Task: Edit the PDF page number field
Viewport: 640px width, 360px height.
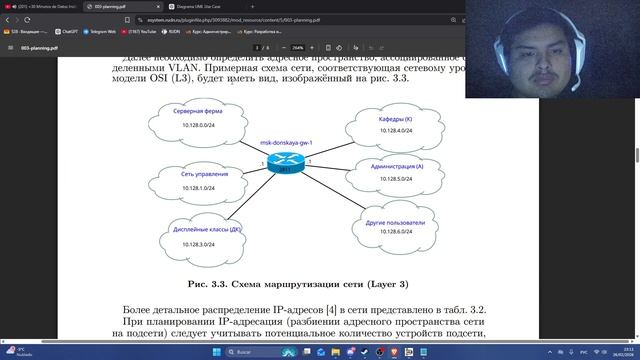Action: click(x=257, y=48)
